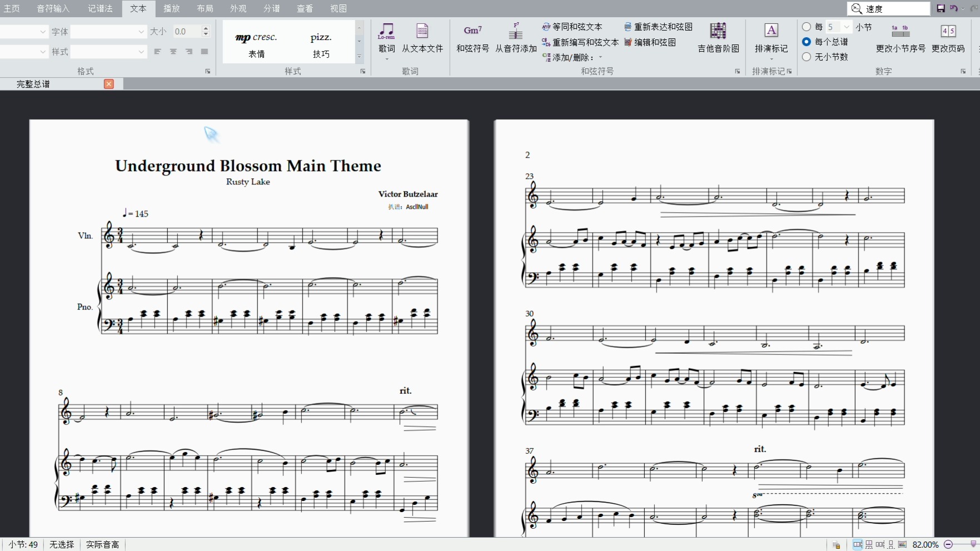
Task: Center align text in format group
Action: [x=173, y=52]
